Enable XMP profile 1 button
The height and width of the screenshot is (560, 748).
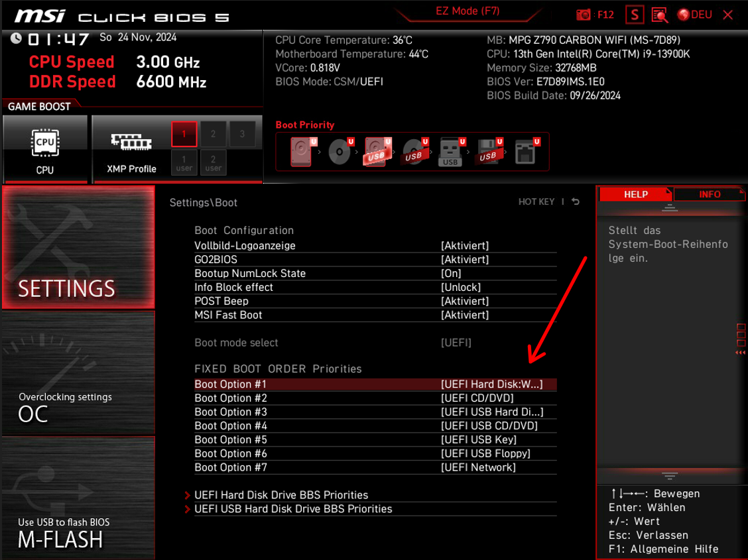[184, 134]
